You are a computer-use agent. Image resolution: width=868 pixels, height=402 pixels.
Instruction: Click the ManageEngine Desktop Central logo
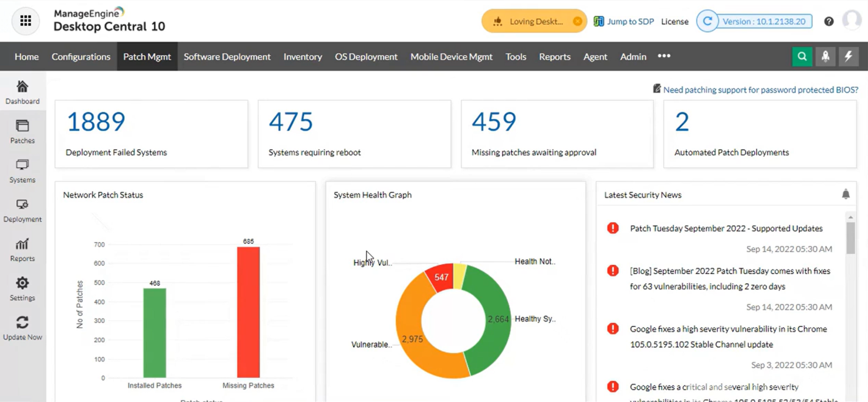click(x=109, y=20)
